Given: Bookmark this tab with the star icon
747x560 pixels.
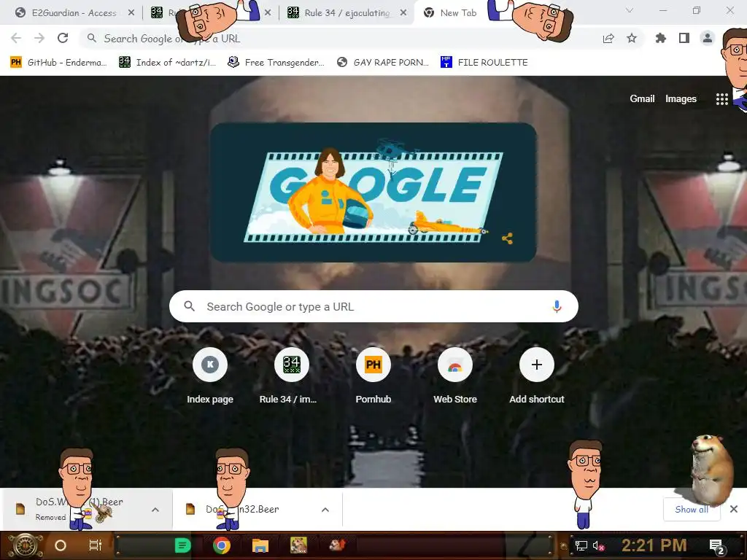Looking at the screenshot, I should coord(632,38).
